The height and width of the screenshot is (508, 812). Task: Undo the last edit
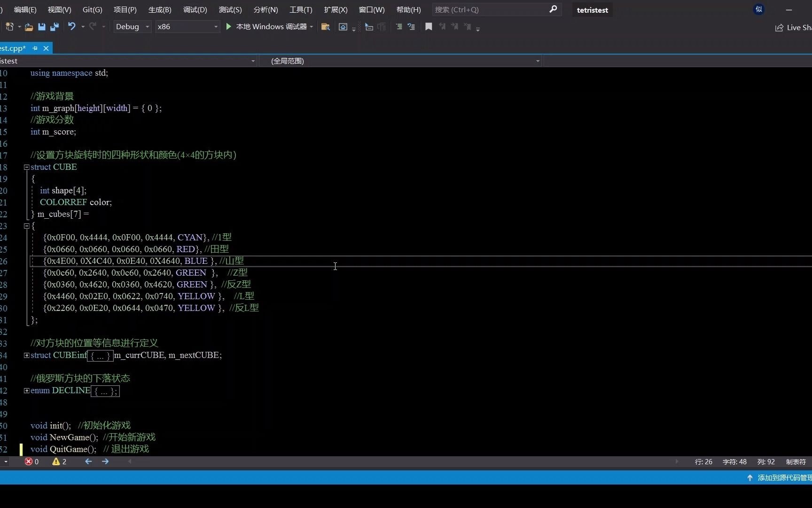point(71,26)
